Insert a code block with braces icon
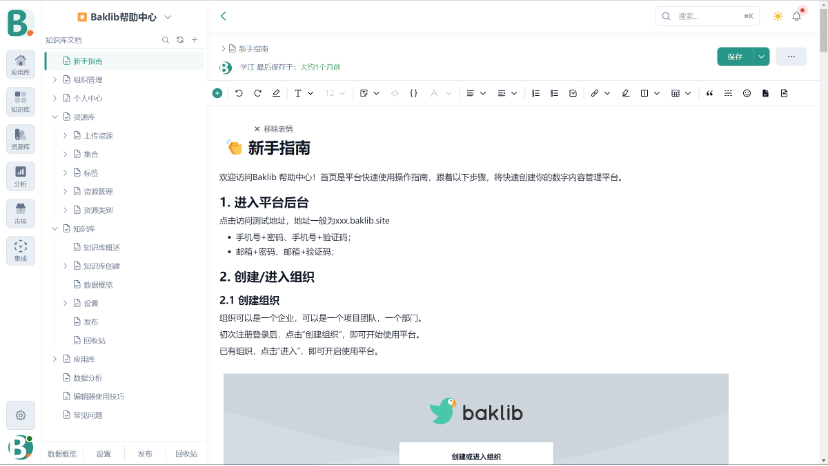This screenshot has width=828, height=466. [x=413, y=93]
